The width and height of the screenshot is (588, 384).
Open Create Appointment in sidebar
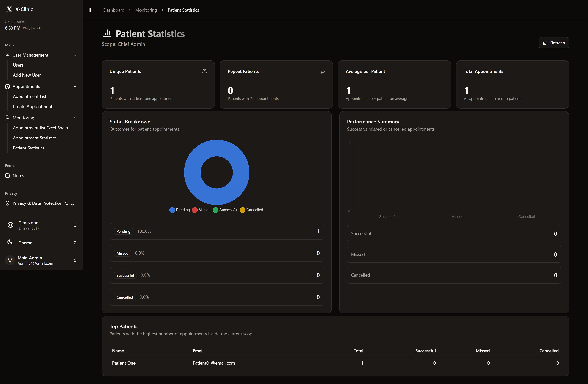click(x=32, y=106)
